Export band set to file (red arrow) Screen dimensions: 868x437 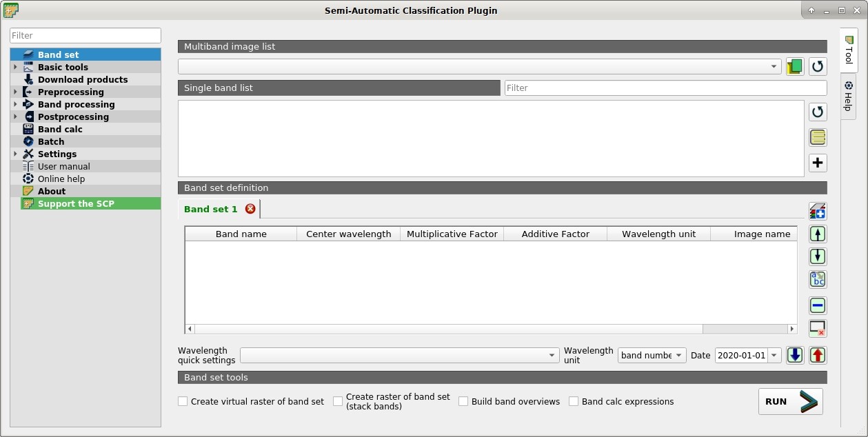(x=818, y=355)
